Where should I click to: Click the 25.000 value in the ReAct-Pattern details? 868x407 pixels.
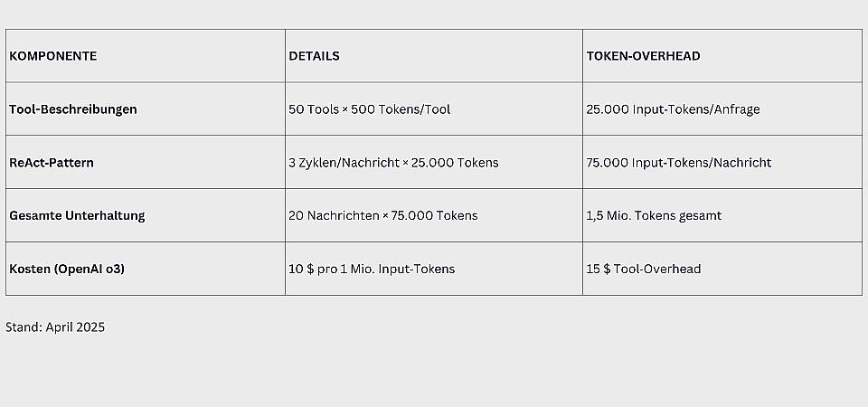pos(432,163)
